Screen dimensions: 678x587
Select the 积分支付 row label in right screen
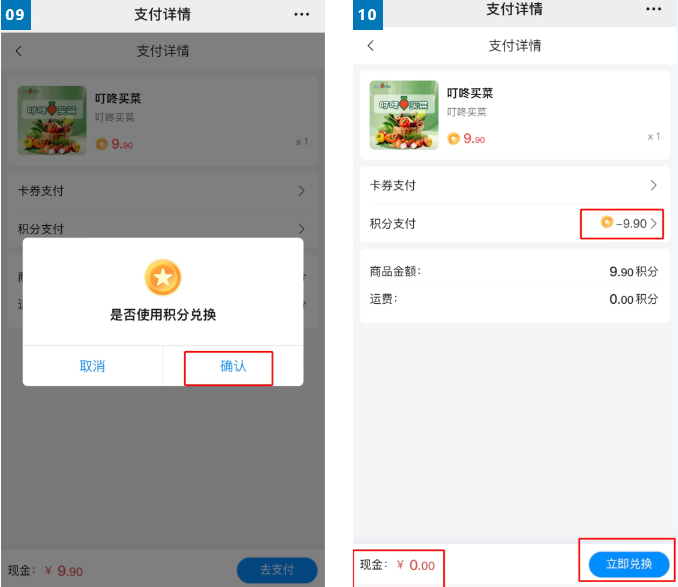[393, 223]
